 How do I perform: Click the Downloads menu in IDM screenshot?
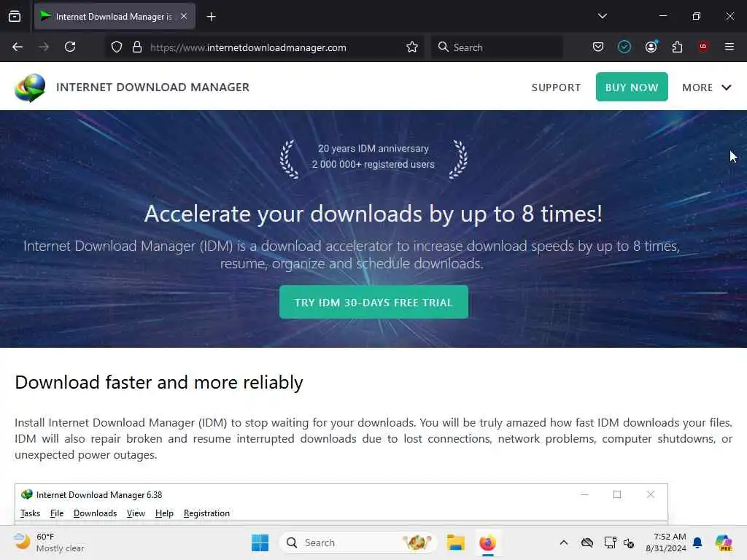tap(96, 513)
